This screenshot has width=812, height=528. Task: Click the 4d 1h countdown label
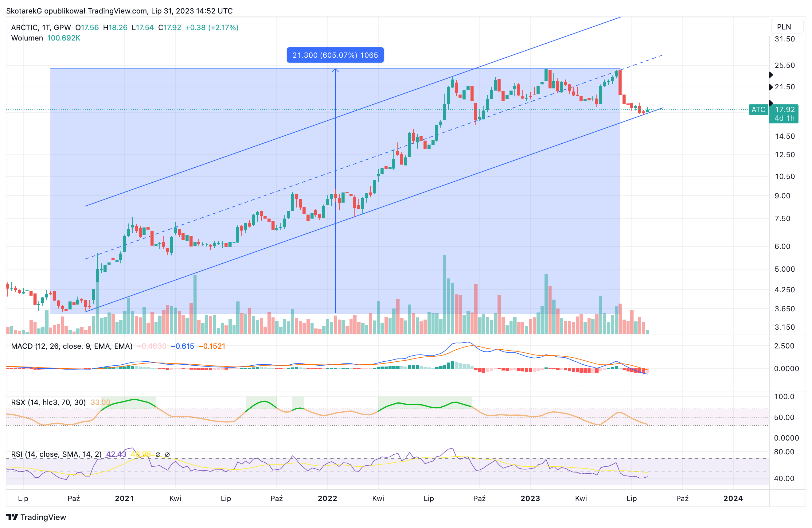coord(785,118)
